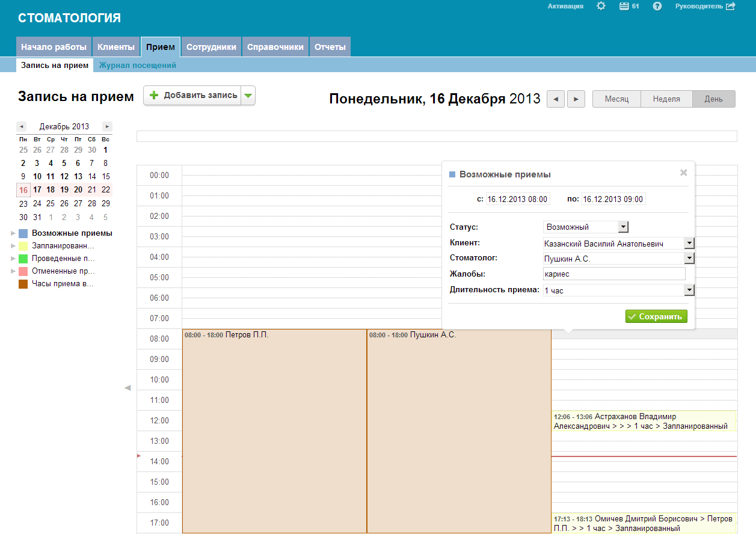Viewport: 756px width, 534px height.
Task: Close the Возможные приемы popup
Action: coord(683,173)
